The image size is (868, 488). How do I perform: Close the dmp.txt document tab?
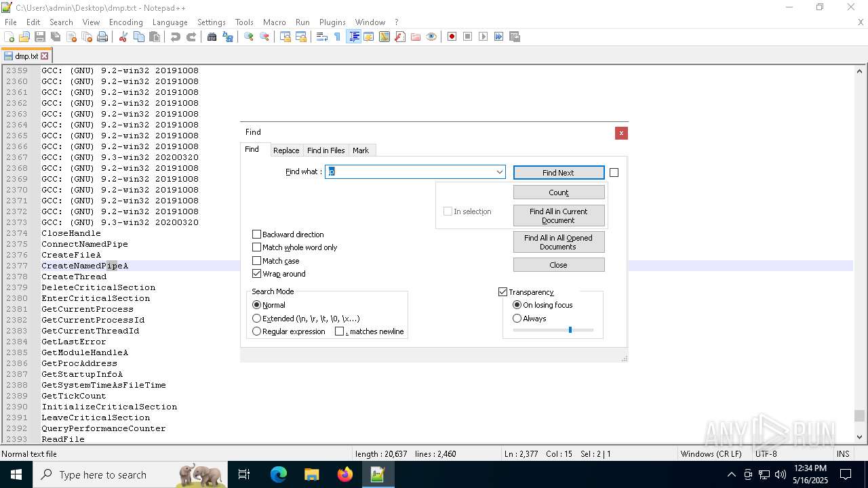coord(45,56)
